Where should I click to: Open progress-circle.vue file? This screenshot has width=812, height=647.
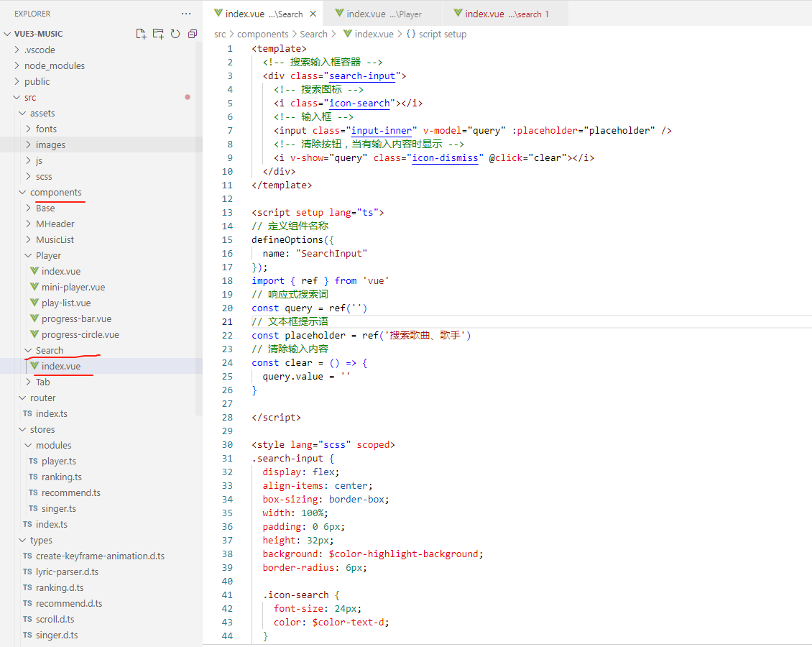[80, 334]
